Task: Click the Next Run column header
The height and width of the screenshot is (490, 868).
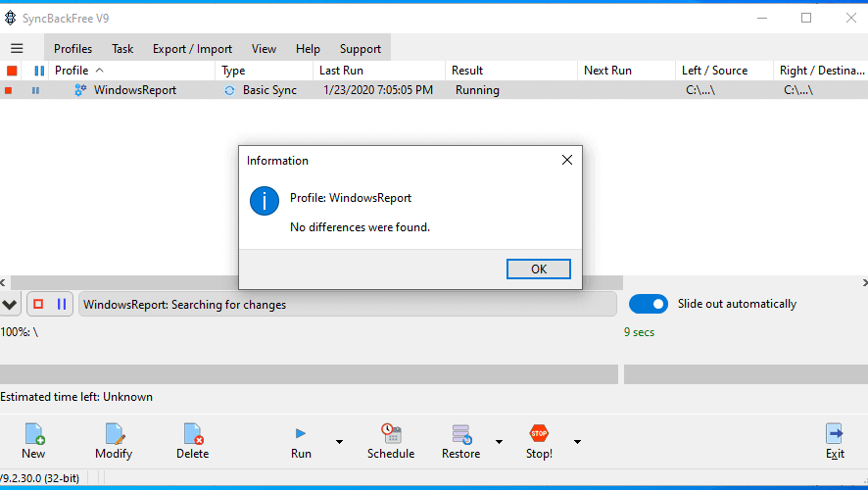Action: click(626, 71)
